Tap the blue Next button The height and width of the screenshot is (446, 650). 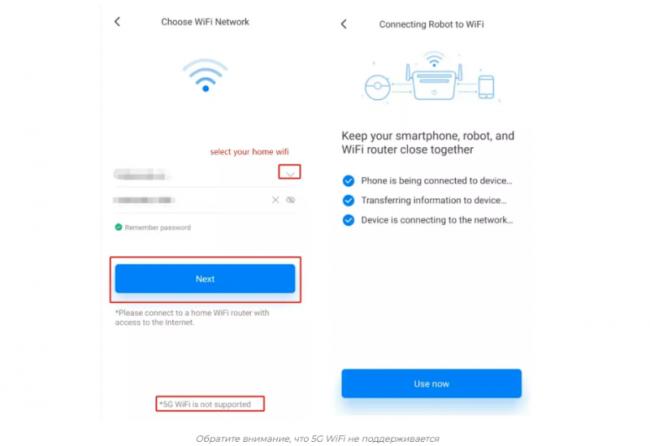(205, 279)
